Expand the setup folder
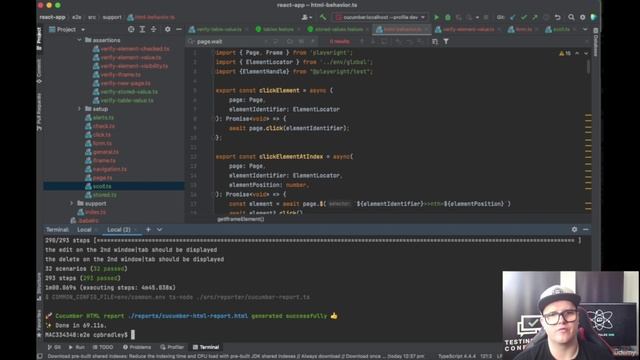The image size is (640, 360). point(79,109)
